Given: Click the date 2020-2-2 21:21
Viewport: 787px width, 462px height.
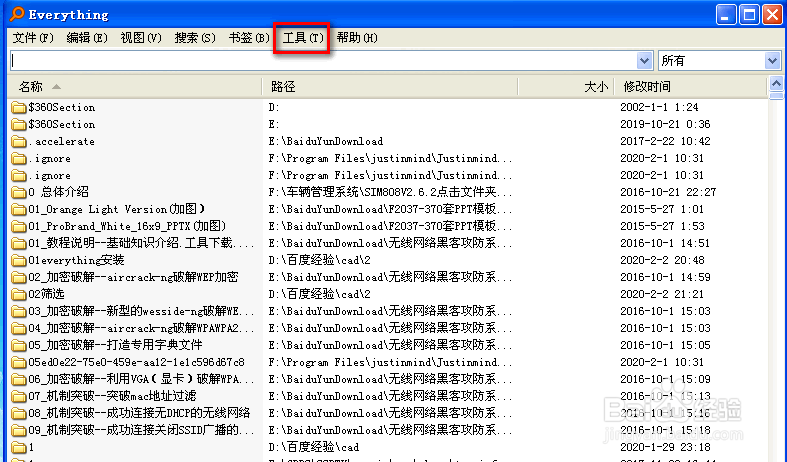Looking at the screenshot, I should 662,294.
